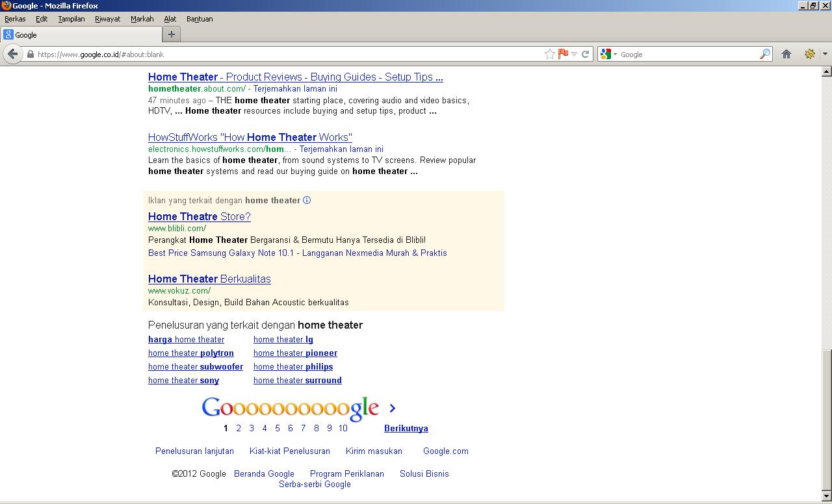832x504 pixels.
Task: Click www.blibli.com/ green URL text
Action: tap(177, 229)
